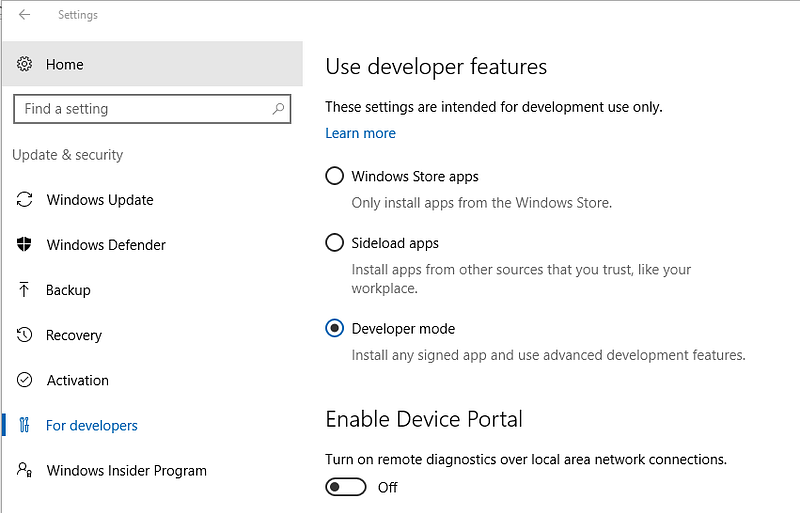Image resolution: width=800 pixels, height=513 pixels.
Task: Click the 'Install apps from other sources' description
Action: (x=521, y=279)
